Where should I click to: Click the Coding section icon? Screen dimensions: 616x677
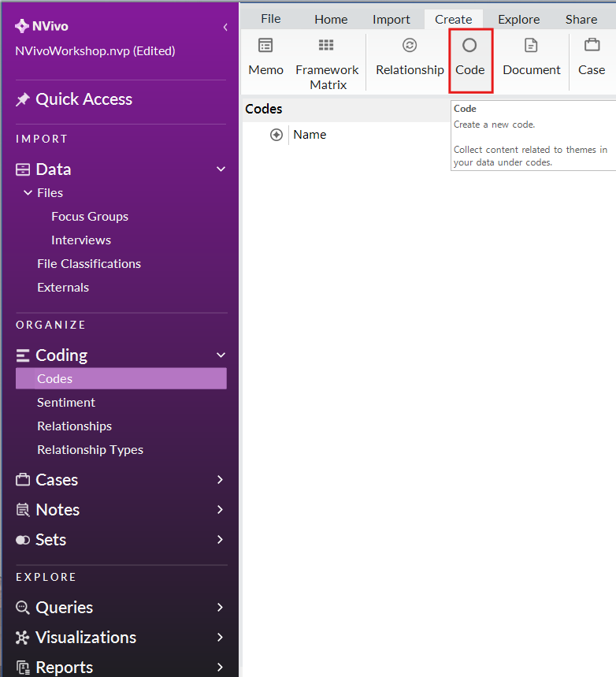[22, 355]
